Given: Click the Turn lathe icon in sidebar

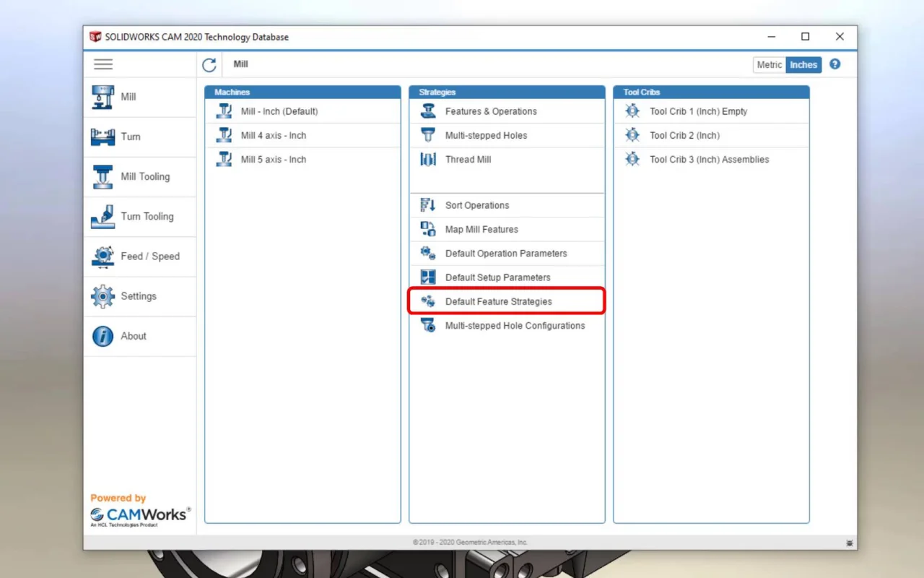Looking at the screenshot, I should (x=103, y=137).
